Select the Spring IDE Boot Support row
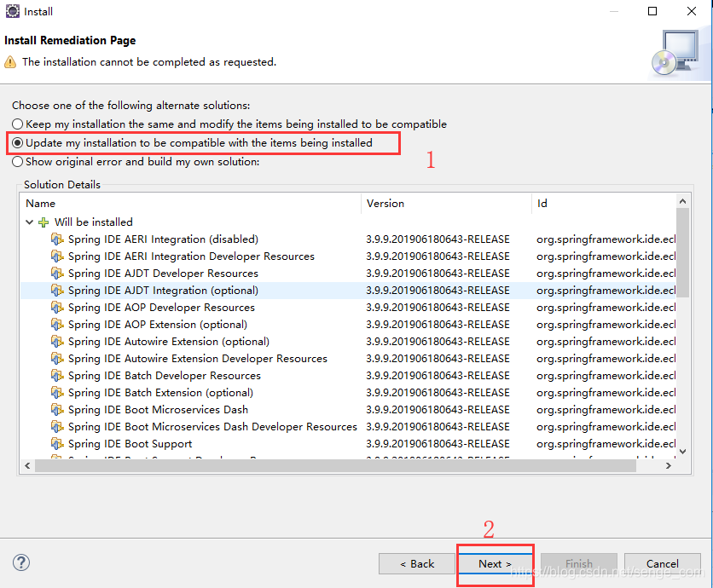The image size is (713, 588). [x=348, y=443]
